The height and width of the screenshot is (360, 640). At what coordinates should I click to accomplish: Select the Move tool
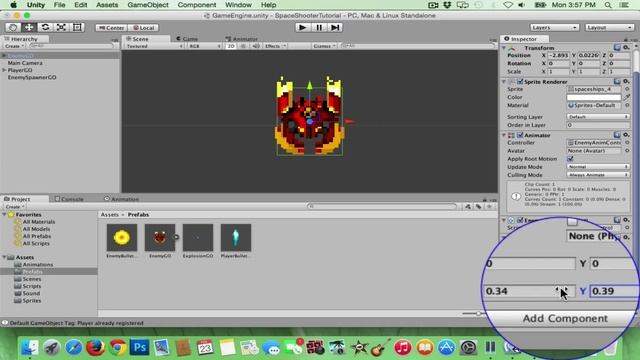[x=29, y=27]
